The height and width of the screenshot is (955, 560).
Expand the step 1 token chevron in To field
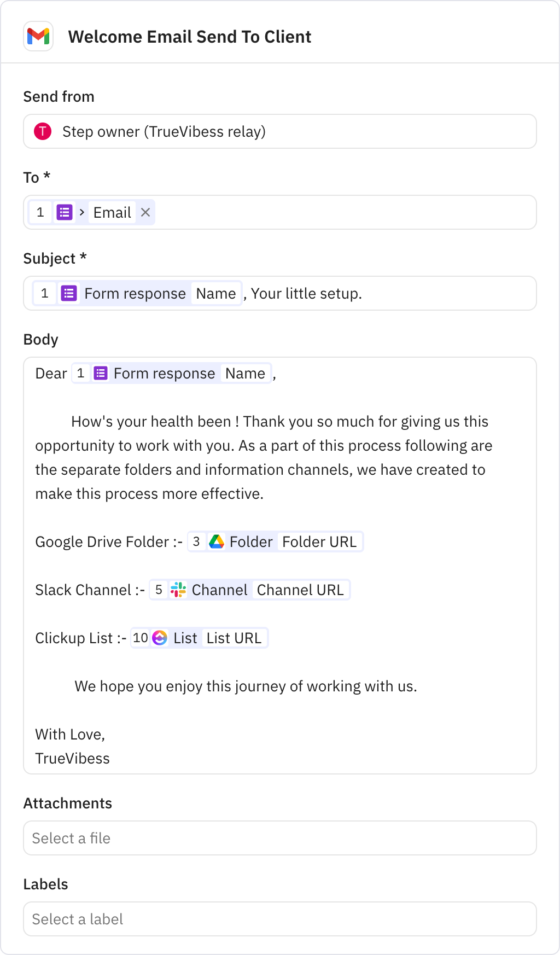81,212
